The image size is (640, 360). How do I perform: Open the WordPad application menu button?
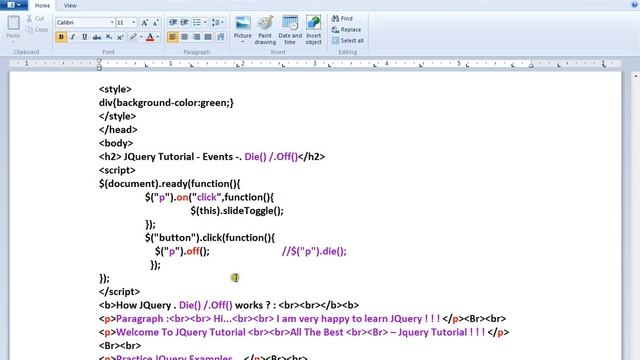click(x=13, y=5)
